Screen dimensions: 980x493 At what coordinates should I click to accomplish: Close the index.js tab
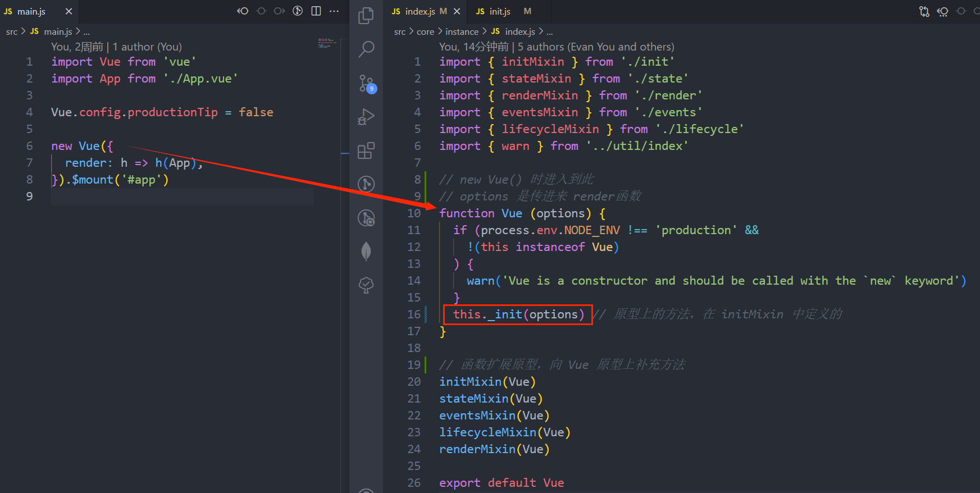[457, 11]
